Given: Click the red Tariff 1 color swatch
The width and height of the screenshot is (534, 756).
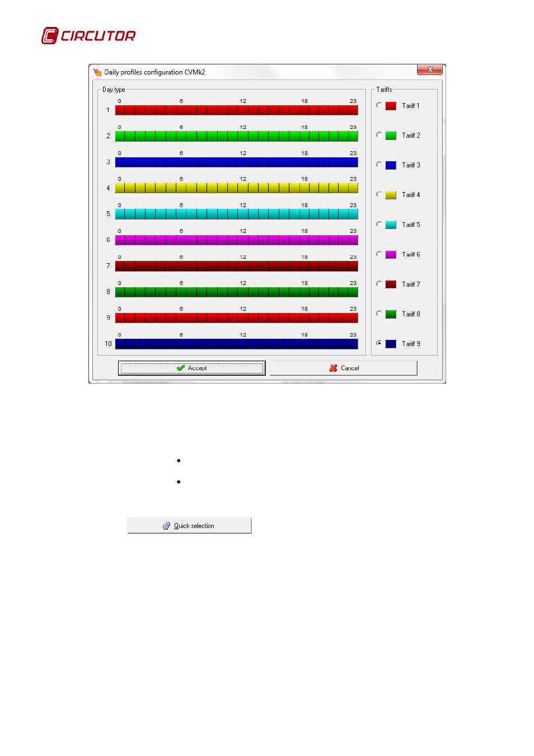Looking at the screenshot, I should (x=391, y=106).
